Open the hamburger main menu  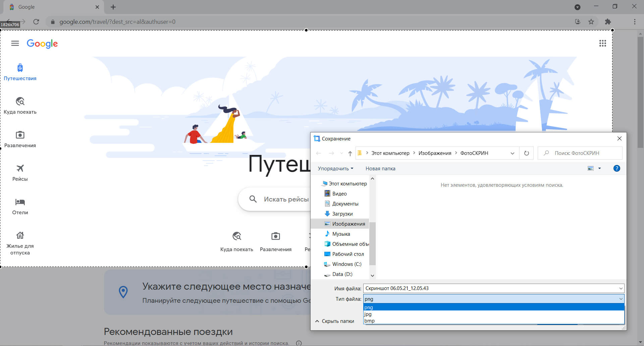pos(15,43)
